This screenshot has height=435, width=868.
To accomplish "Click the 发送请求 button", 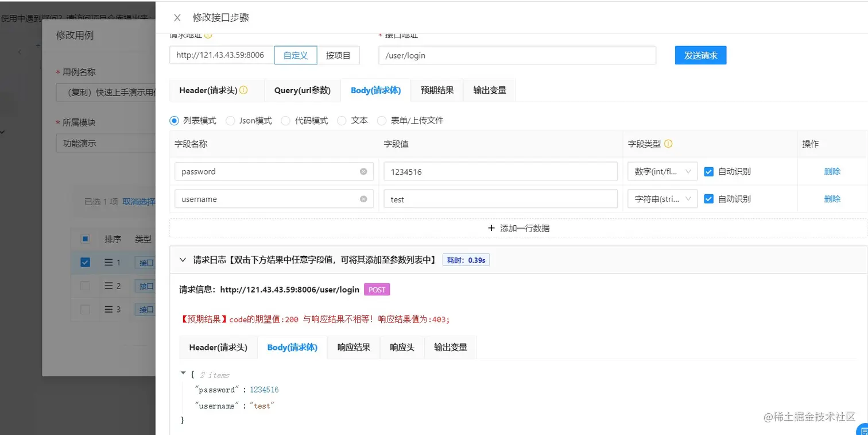I will pyautogui.click(x=700, y=55).
